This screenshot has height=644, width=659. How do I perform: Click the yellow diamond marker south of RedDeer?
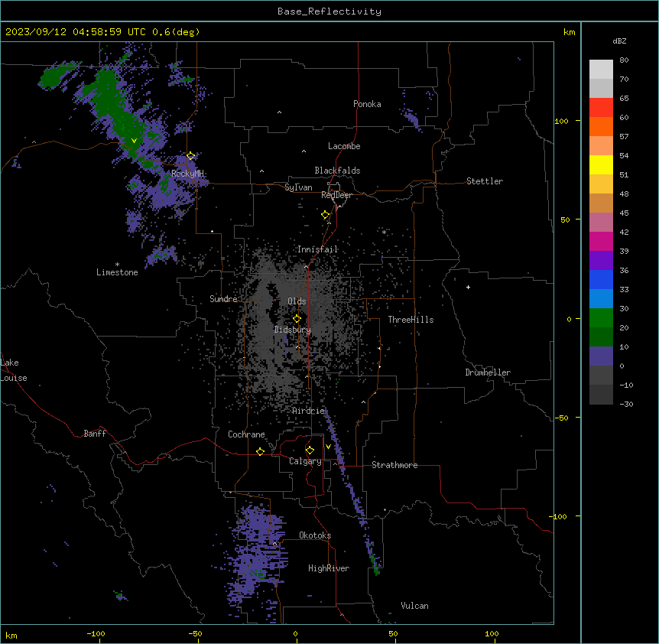[x=326, y=215]
